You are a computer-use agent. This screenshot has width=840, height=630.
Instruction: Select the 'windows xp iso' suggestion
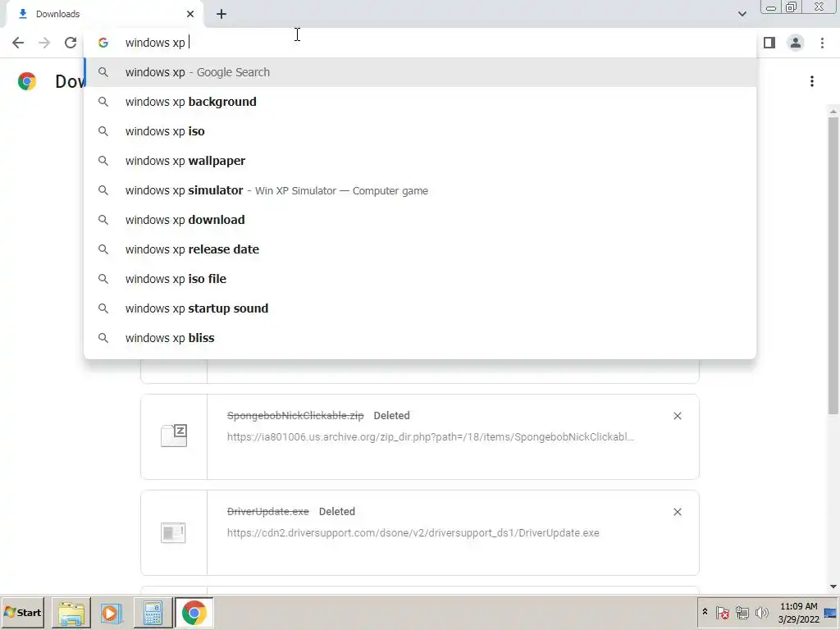click(x=420, y=131)
